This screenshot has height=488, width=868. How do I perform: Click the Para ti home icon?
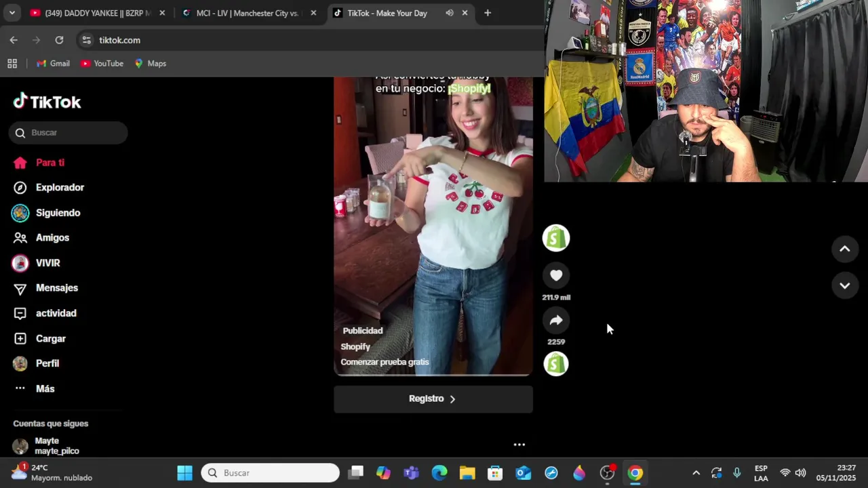click(x=20, y=163)
